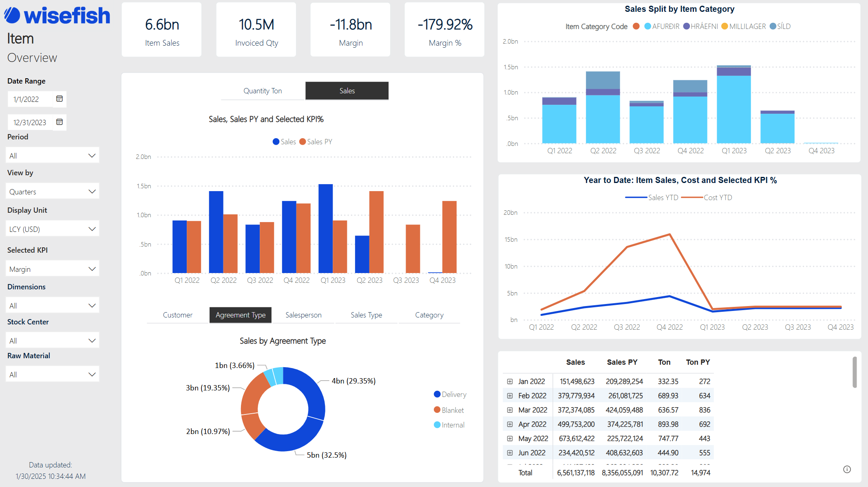The height and width of the screenshot is (487, 868).
Task: Toggle the Sales PY legend marker
Action: tap(303, 142)
